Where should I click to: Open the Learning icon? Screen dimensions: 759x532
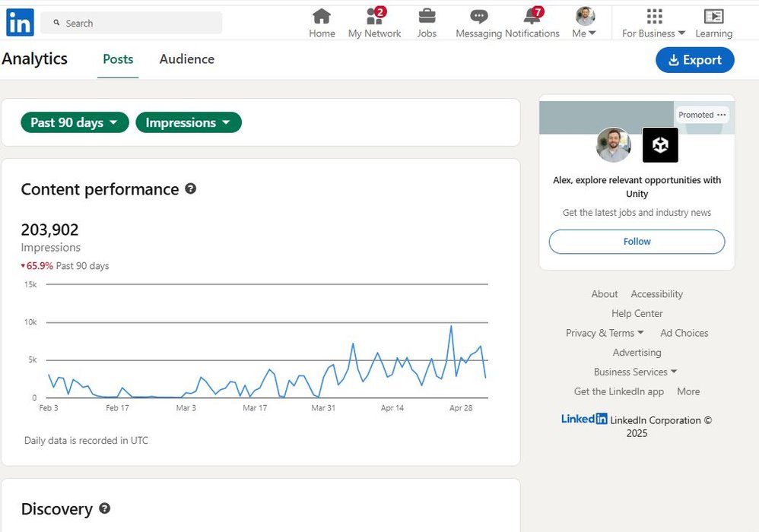(x=713, y=16)
